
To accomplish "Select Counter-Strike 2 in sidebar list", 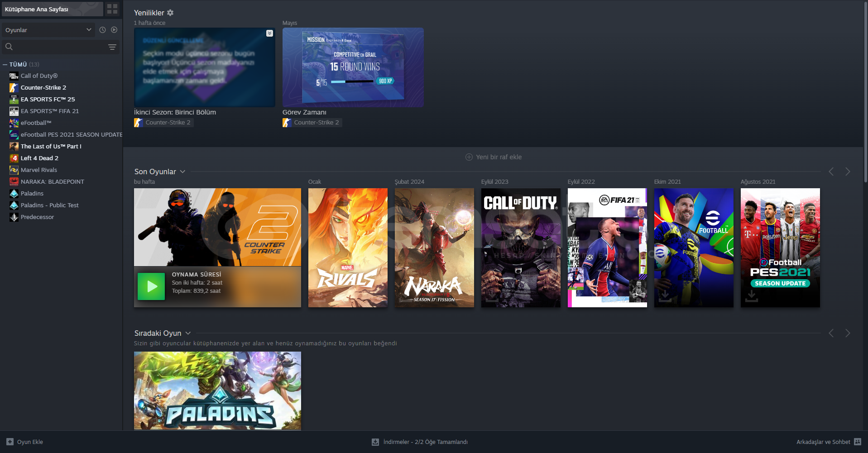I will 43,87.
